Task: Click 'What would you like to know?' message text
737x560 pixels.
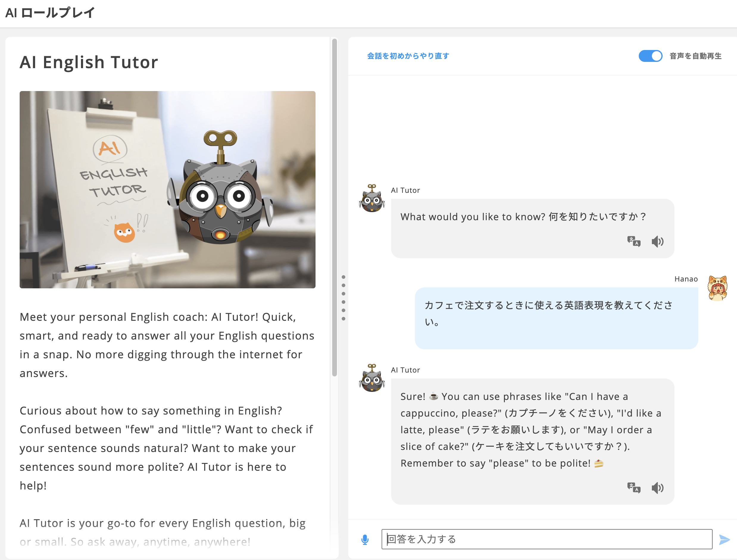Action: (x=523, y=217)
